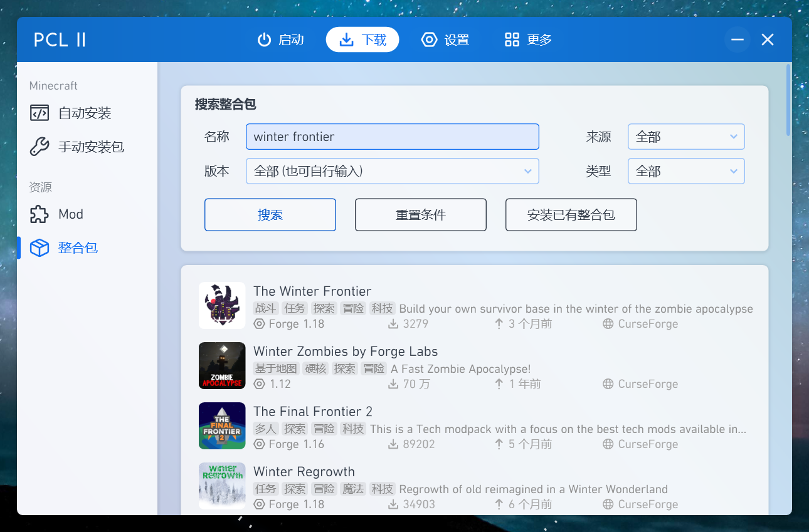Click the 魔法 tag on Winter Regrowth
Viewport: 809px width, 532px height.
click(353, 489)
